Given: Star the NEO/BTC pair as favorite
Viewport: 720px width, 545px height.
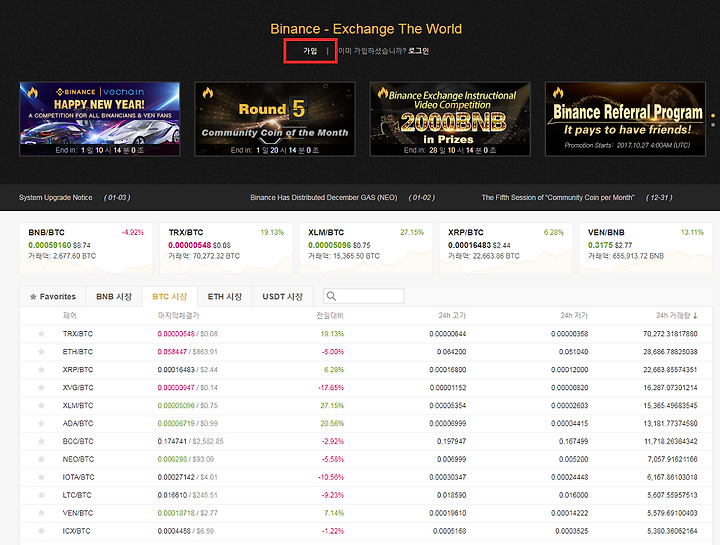Looking at the screenshot, I should (41, 459).
